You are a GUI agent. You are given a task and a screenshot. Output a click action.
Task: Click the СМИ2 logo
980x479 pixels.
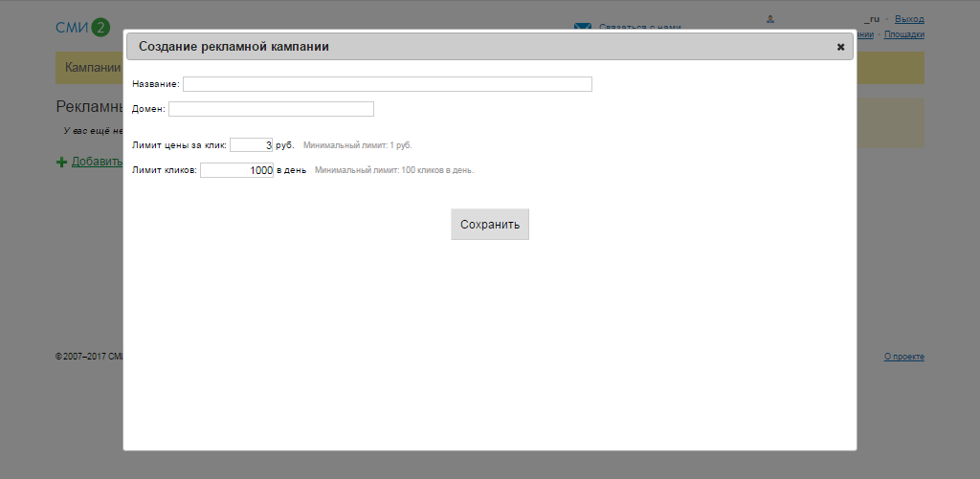tap(82, 28)
